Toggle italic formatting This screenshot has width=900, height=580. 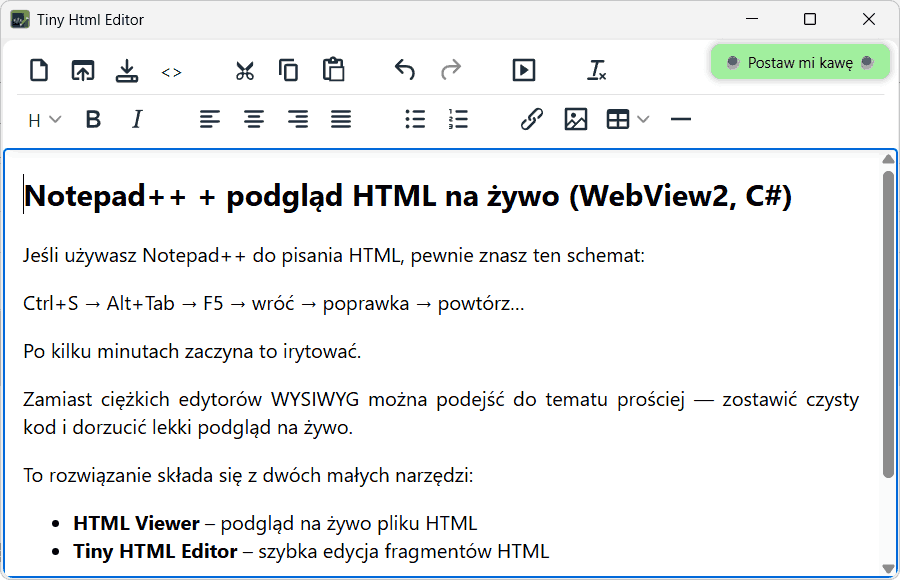(137, 120)
